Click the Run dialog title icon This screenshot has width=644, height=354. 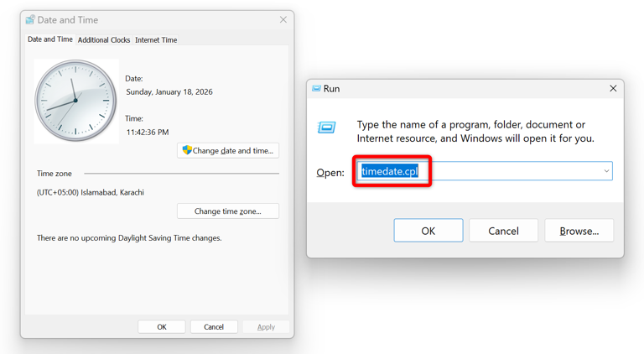tap(316, 88)
